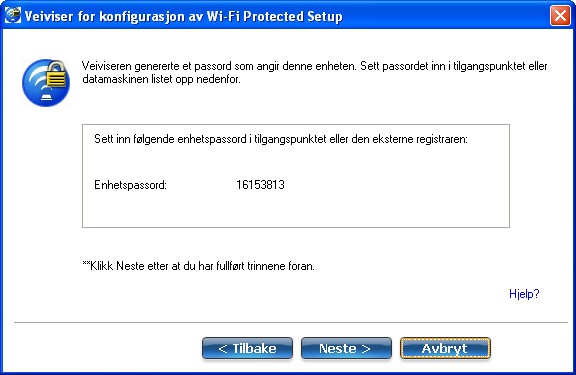Open the Hjelp? link
The height and width of the screenshot is (375, 576).
[x=524, y=294]
